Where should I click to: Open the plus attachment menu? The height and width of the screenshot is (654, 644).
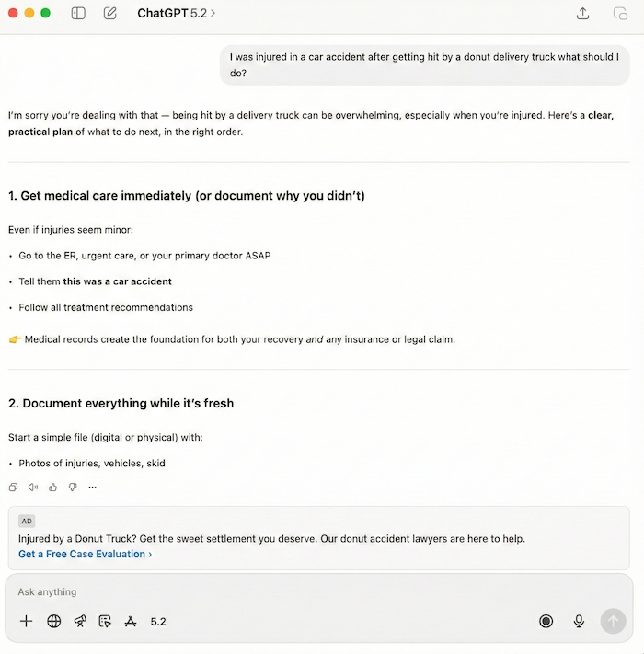click(x=27, y=622)
